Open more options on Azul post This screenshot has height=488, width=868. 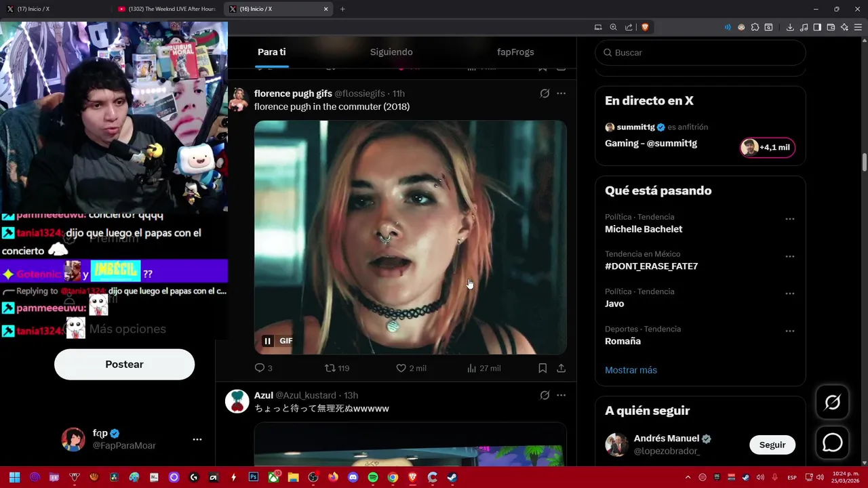click(561, 395)
